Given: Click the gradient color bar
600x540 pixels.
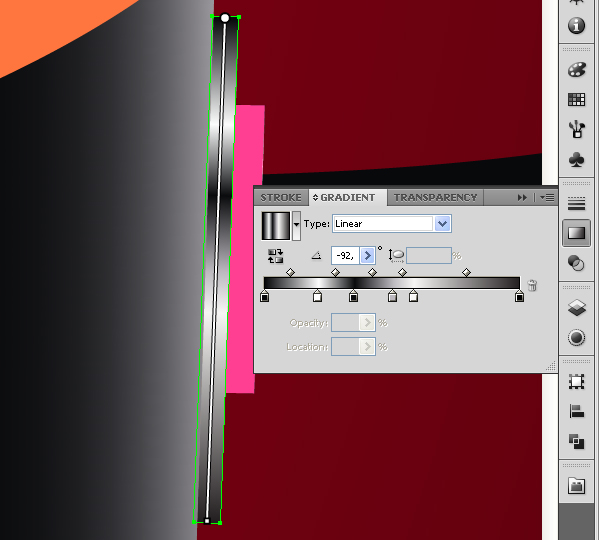Looking at the screenshot, I should coord(392,283).
